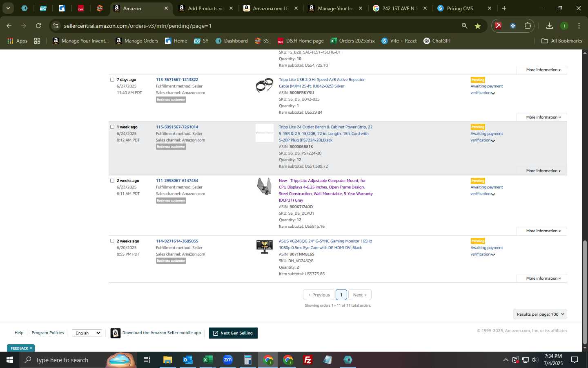The image size is (588, 368).
Task: Open the zoom magnifier icon in address bar
Action: pos(464,26)
